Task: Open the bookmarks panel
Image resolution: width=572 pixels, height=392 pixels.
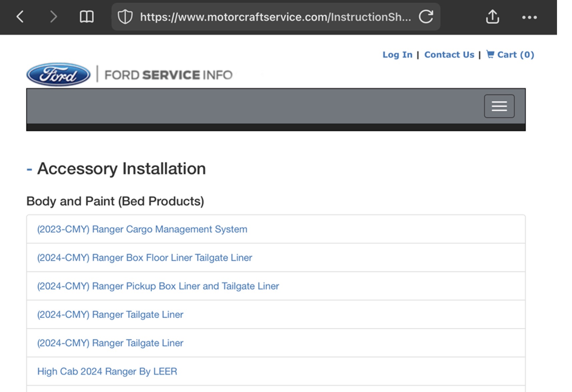Action: pos(86,17)
